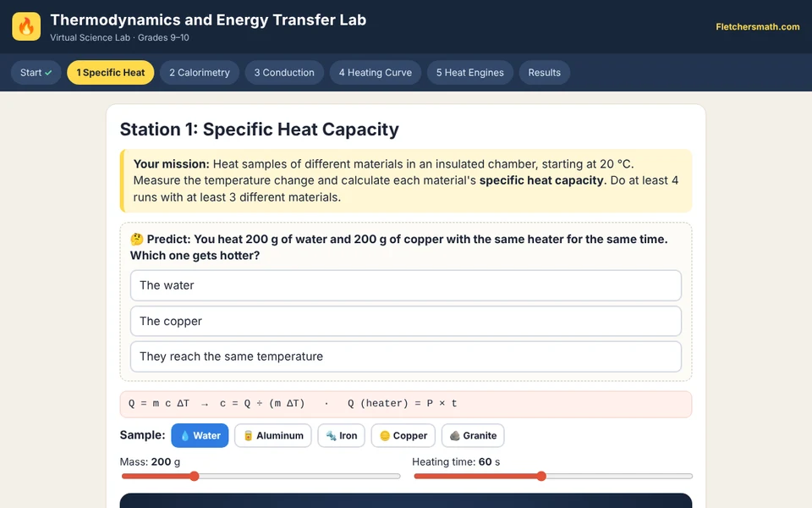
Task: Click the can icon on the Aluminum sample
Action: point(248,436)
